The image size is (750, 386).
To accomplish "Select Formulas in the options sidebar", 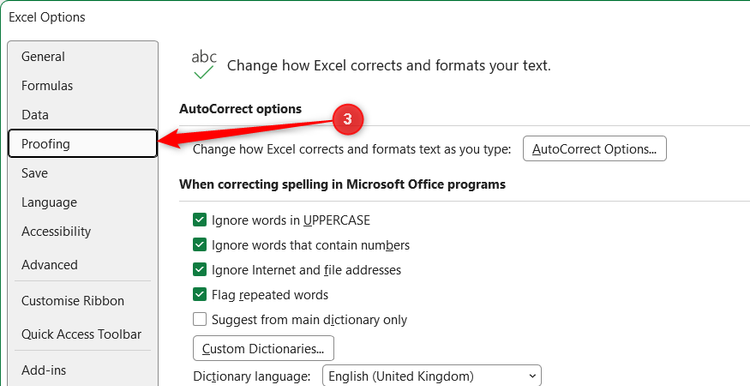I will tap(83, 86).
